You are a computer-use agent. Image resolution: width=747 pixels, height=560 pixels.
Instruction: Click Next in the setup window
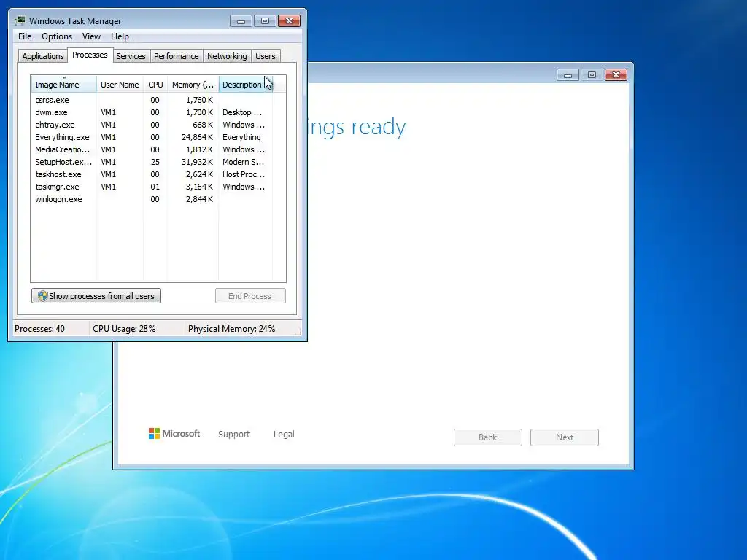click(564, 437)
